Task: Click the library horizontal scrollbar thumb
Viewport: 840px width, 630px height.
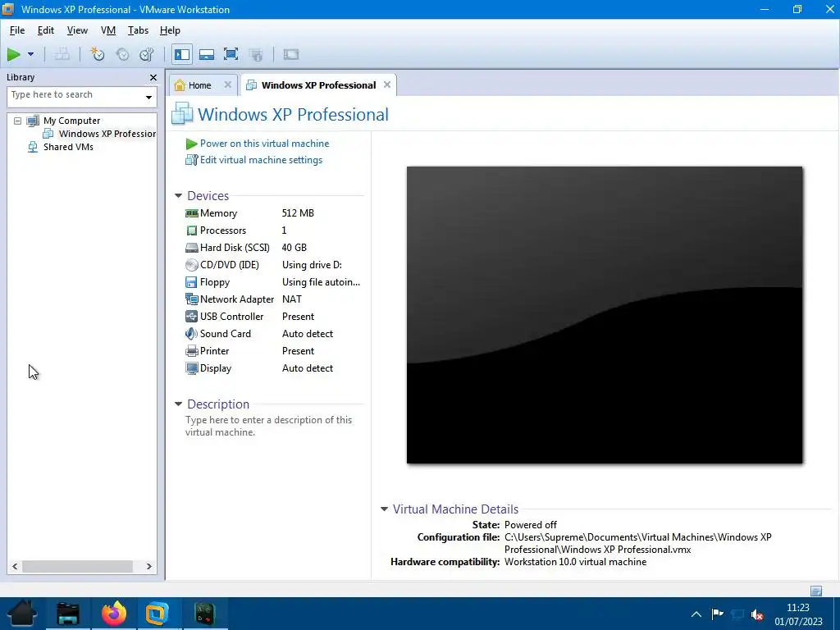Action: (x=77, y=566)
